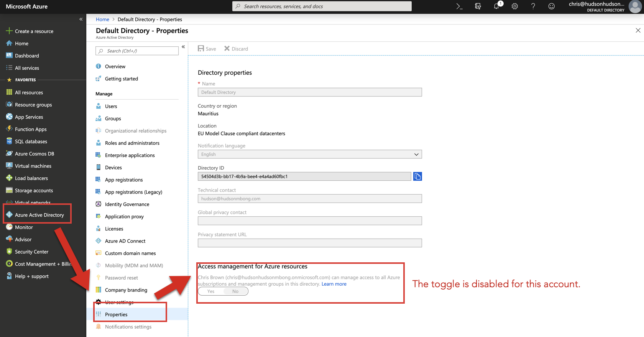Collapse the directory menu panel

183,47
